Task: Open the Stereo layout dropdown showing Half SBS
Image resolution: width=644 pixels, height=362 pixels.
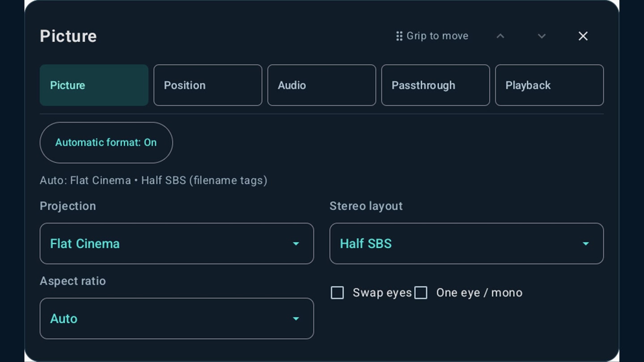Action: pos(466,244)
